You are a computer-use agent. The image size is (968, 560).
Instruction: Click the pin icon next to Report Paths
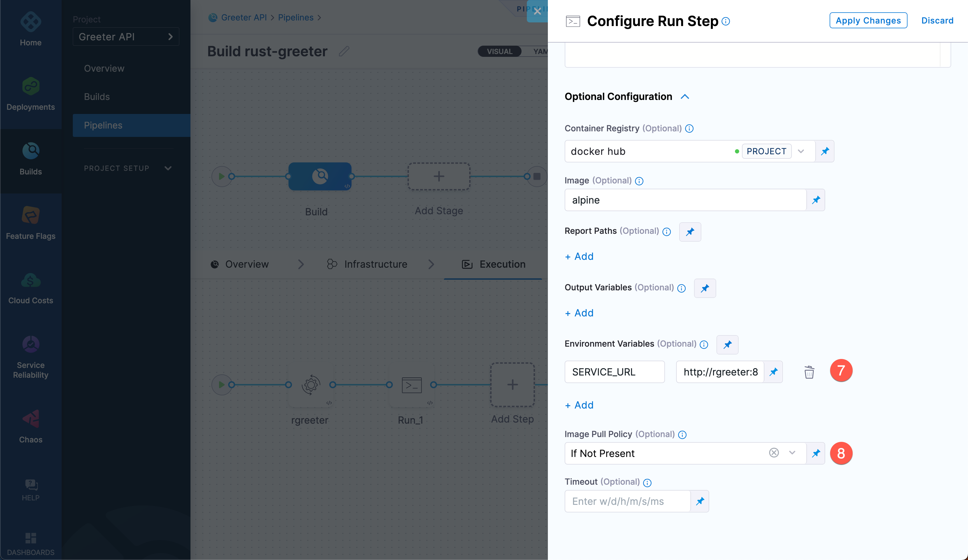click(x=689, y=231)
